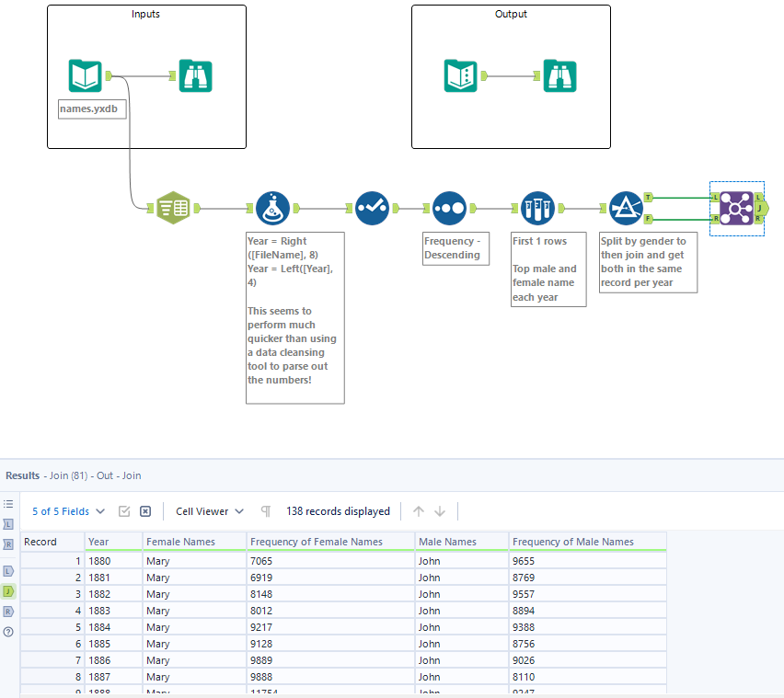Click the Record column header
The width and height of the screenshot is (784, 698).
click(x=52, y=542)
